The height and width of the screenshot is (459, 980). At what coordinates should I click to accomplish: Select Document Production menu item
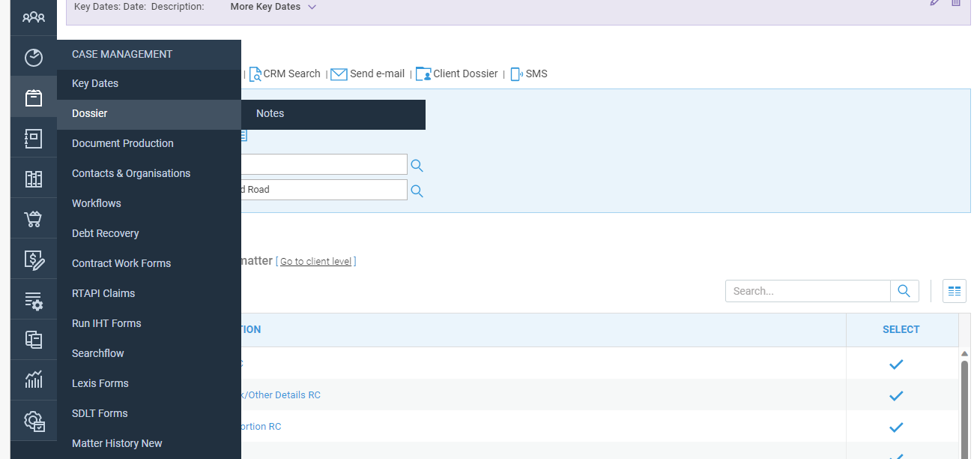122,143
